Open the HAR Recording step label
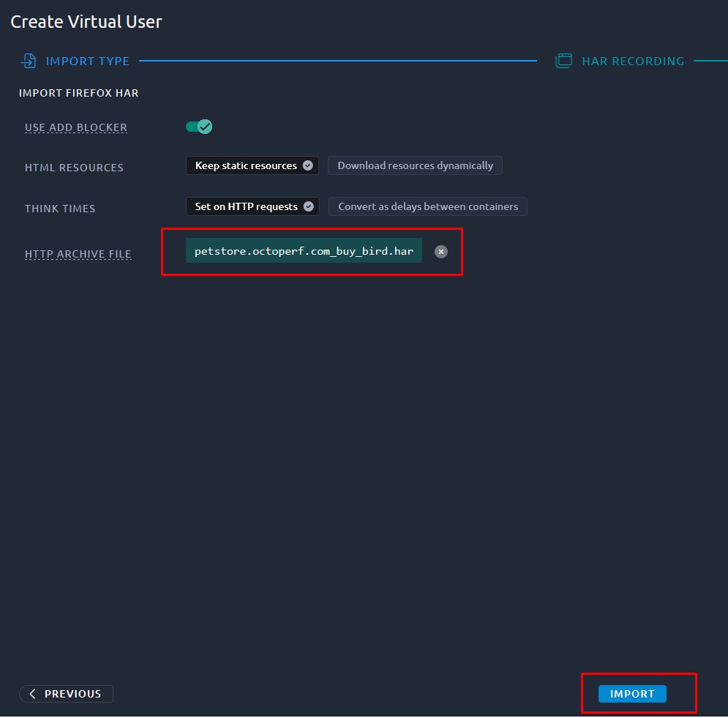This screenshot has width=728, height=718. click(x=633, y=61)
